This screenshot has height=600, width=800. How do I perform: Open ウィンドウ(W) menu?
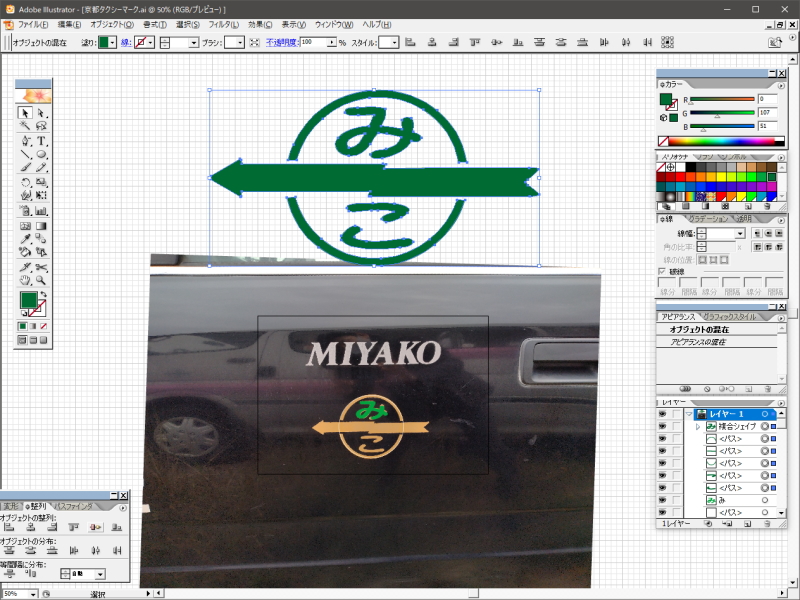click(334, 24)
